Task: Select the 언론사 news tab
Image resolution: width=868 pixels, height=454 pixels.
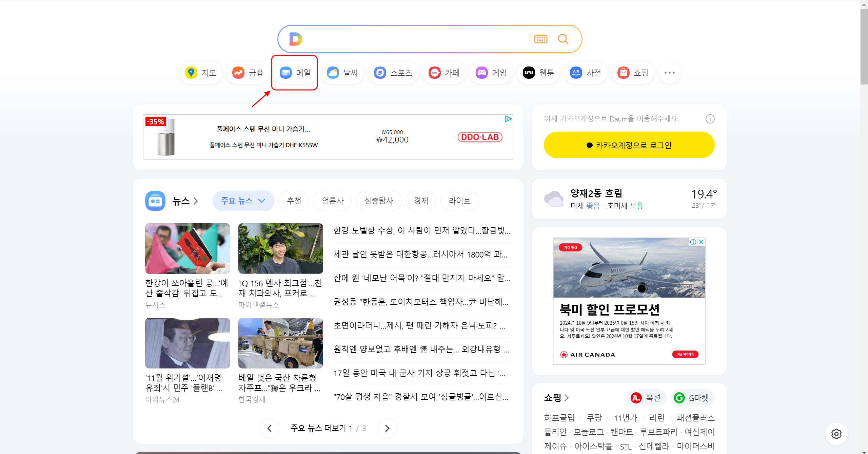Action: [x=332, y=201]
